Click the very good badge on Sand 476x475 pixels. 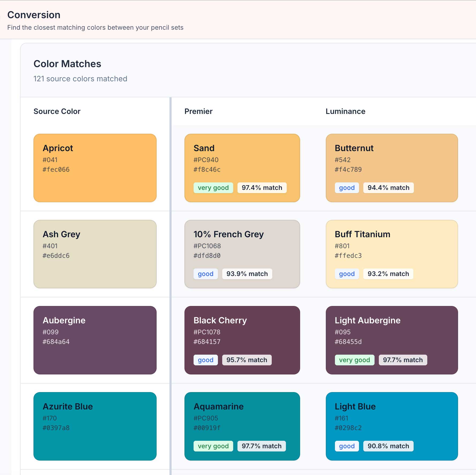tap(213, 188)
